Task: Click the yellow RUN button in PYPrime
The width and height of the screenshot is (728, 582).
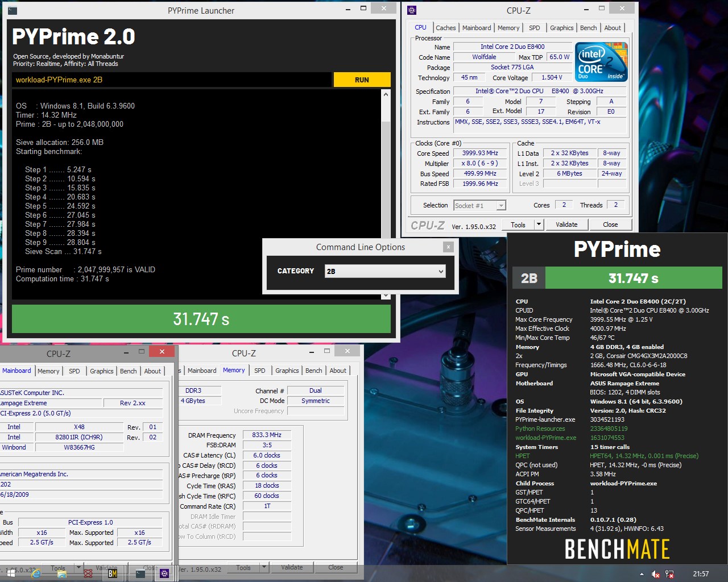Action: [x=362, y=80]
